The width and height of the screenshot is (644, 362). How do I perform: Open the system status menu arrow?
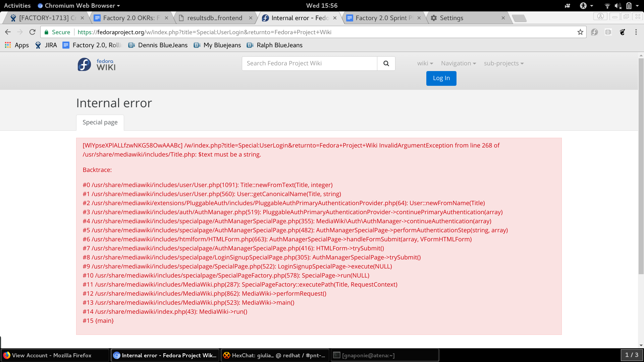pyautogui.click(x=637, y=6)
